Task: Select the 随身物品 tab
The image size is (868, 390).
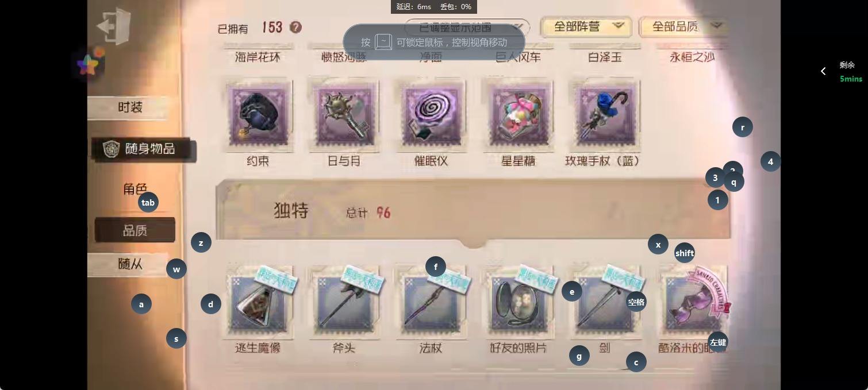Action: point(144,149)
